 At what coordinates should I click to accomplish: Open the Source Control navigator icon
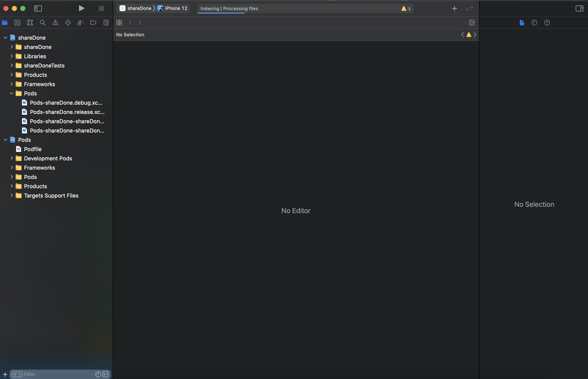click(x=17, y=23)
